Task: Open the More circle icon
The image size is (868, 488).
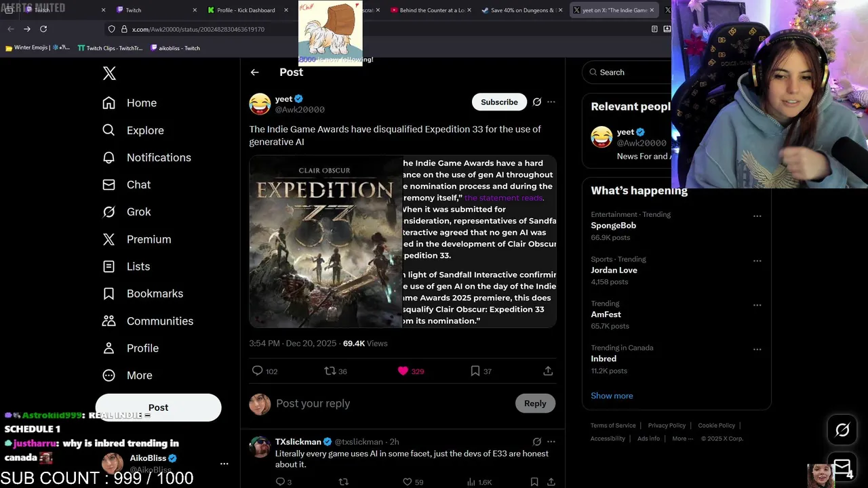Action: tap(108, 375)
